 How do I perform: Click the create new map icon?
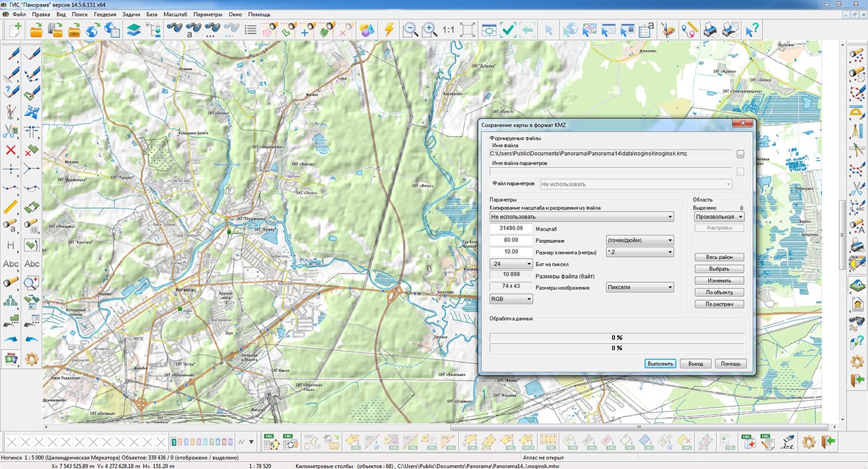point(14,29)
